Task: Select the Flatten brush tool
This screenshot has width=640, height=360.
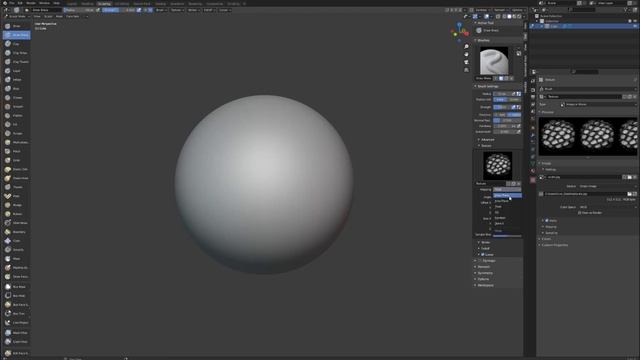Action: [x=16, y=116]
